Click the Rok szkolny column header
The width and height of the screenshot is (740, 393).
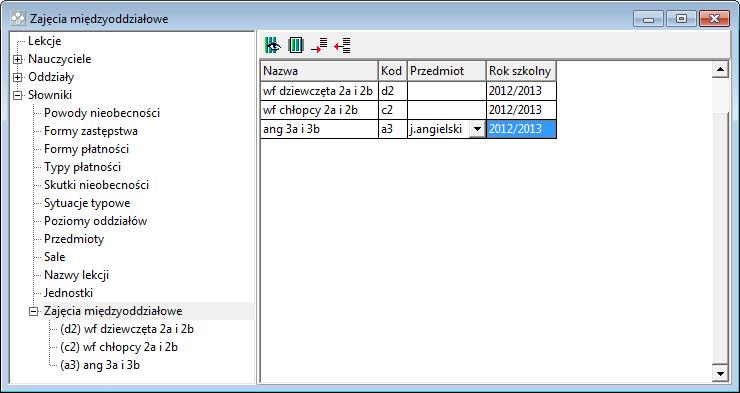(x=521, y=71)
